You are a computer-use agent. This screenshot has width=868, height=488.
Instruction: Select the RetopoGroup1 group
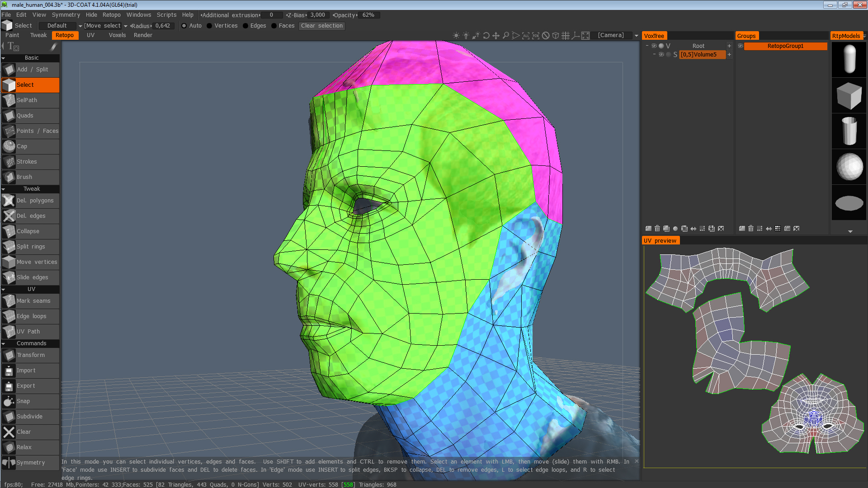(x=785, y=46)
